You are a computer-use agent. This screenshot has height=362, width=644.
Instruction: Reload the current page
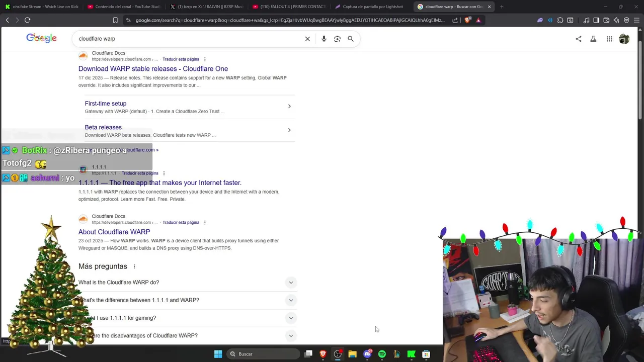tap(27, 20)
